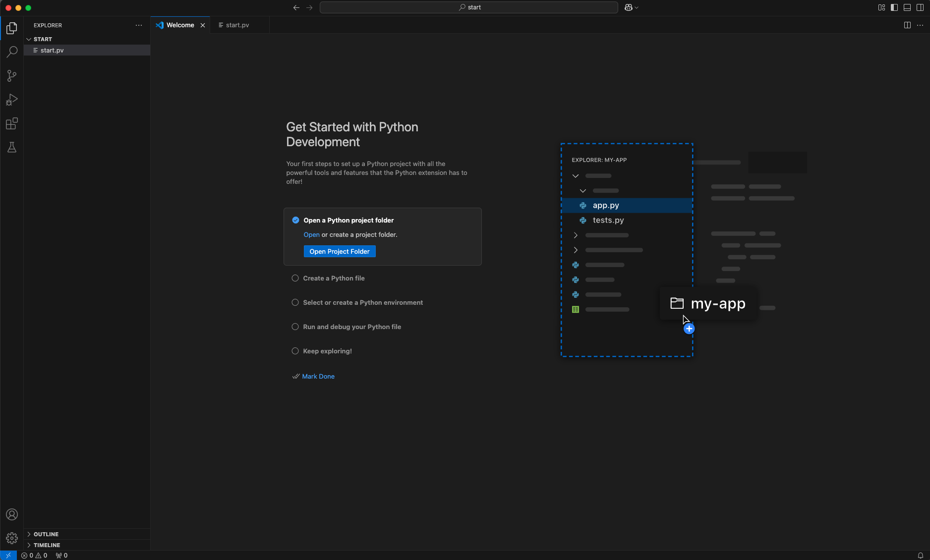The width and height of the screenshot is (930, 560).
Task: Open the Copilot chat menu in title bar
Action: [631, 7]
